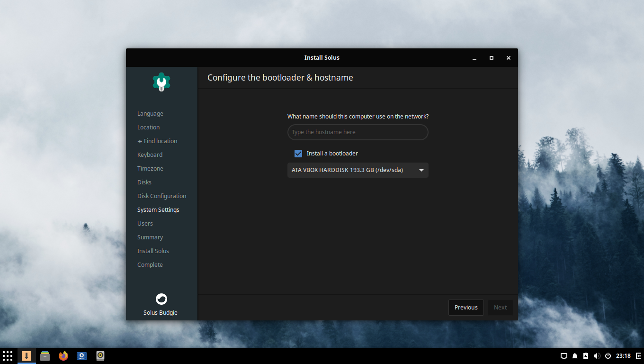Viewport: 644px width, 364px height.
Task: Click the Install Solus sidebar step
Action: tap(153, 251)
